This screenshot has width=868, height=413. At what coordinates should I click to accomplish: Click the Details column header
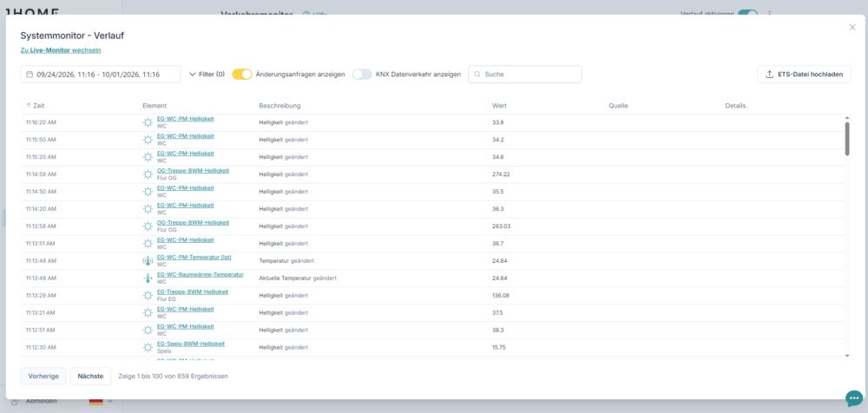[x=735, y=105]
